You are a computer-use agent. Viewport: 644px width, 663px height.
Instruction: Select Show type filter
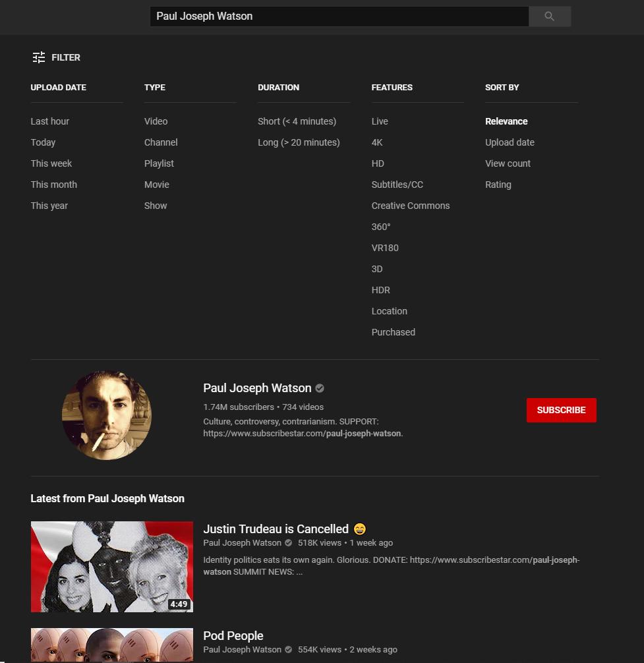156,206
